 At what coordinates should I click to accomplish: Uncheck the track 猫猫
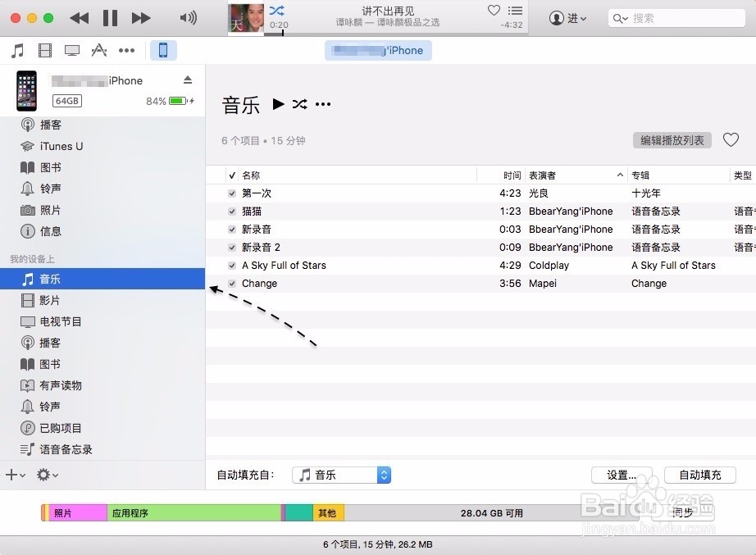coord(232,212)
